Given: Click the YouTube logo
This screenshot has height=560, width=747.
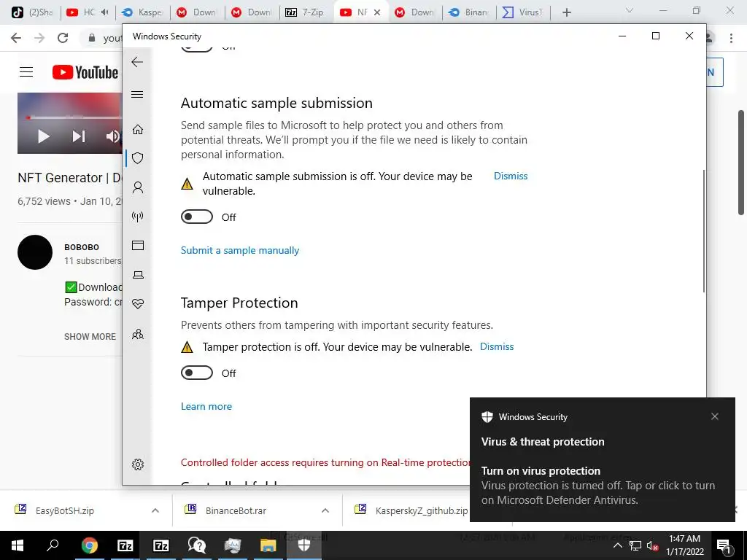Looking at the screenshot, I should 85,72.
